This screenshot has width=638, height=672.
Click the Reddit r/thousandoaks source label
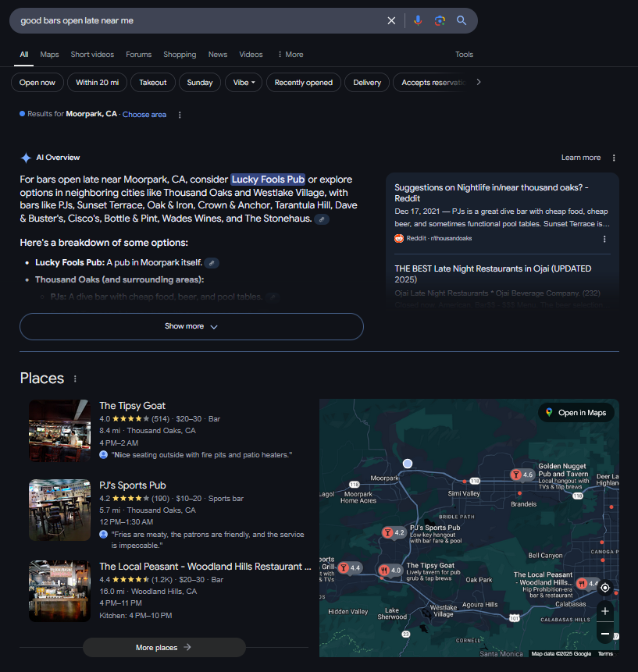point(439,239)
